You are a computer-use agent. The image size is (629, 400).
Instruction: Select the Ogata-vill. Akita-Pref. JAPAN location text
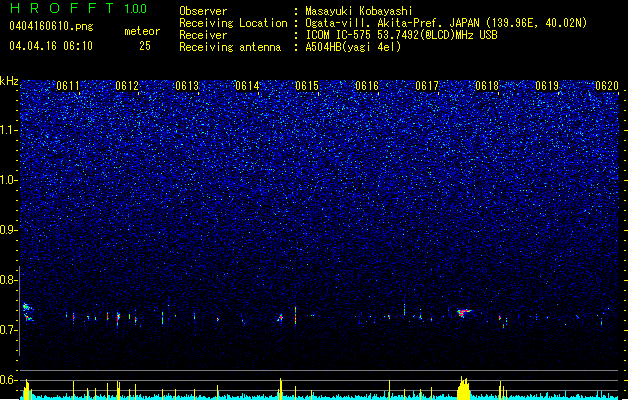[x=446, y=23]
